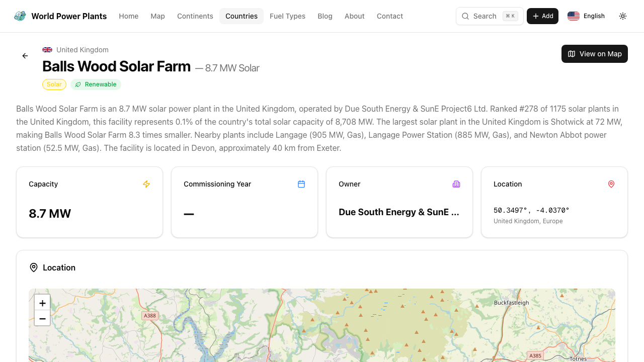Navigate back using the left arrow
Screen dimensions: 644x362
[x=25, y=56]
